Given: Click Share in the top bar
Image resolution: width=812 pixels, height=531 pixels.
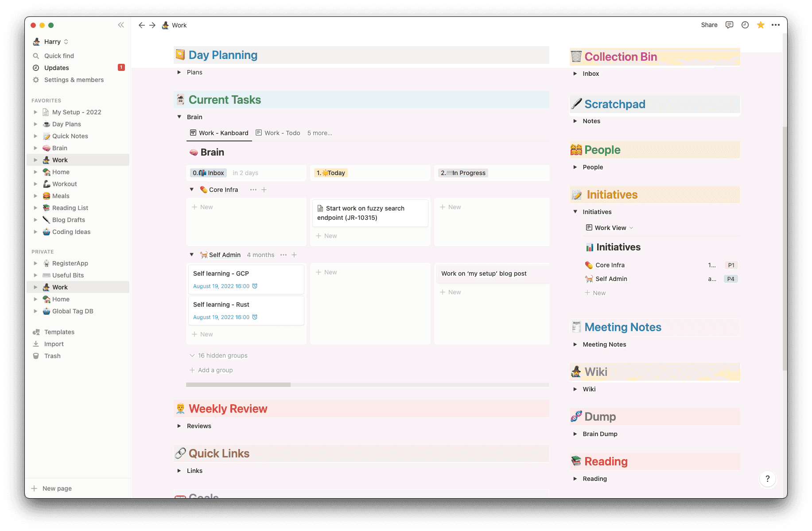Looking at the screenshot, I should (709, 25).
